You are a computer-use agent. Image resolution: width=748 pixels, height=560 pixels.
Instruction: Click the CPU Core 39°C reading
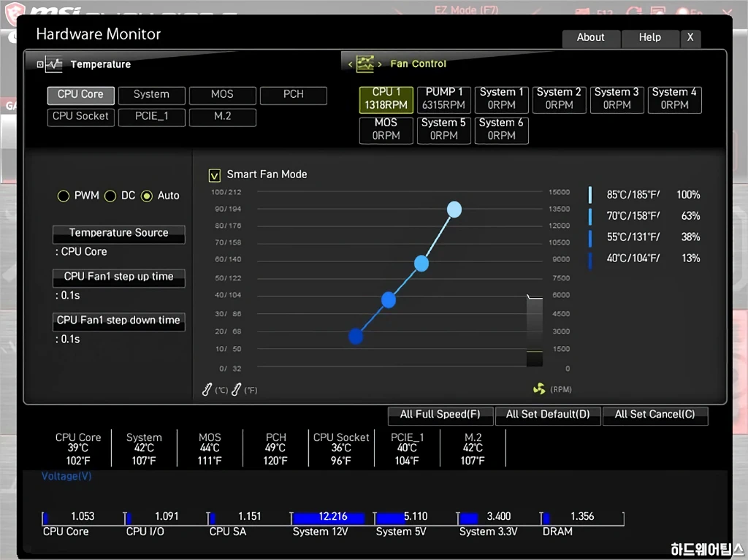click(x=78, y=448)
